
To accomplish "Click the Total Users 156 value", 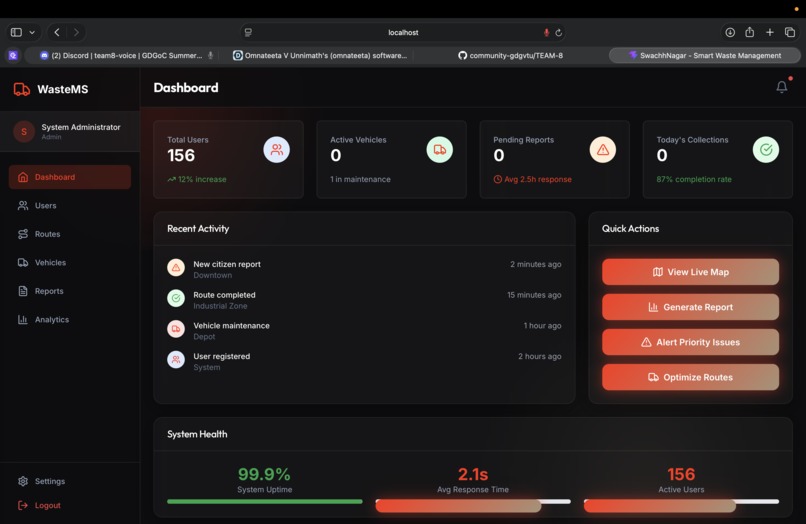I will [x=181, y=155].
